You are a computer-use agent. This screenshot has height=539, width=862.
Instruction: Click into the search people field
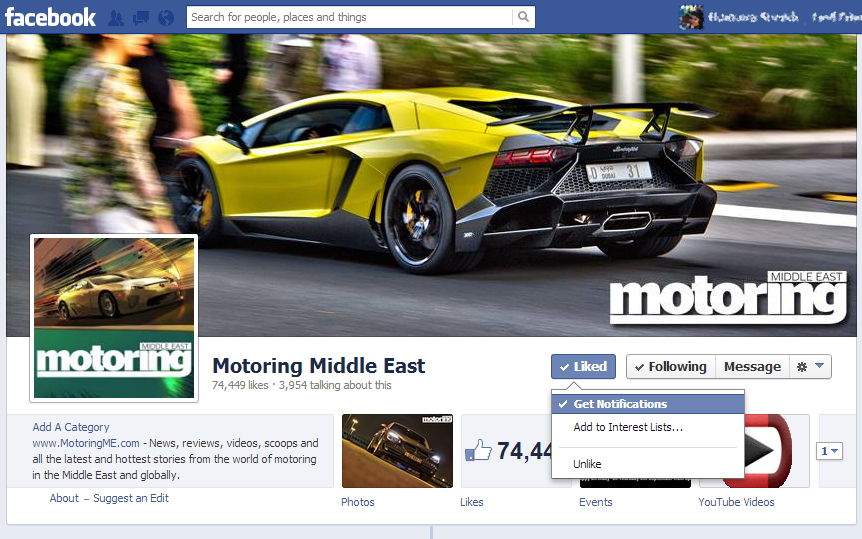[349, 17]
